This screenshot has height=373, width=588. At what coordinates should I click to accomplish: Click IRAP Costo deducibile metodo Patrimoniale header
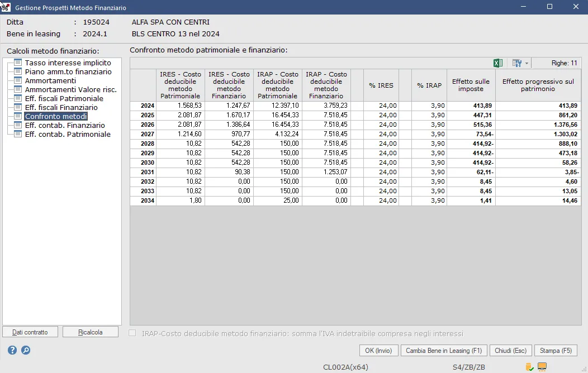pyautogui.click(x=277, y=85)
